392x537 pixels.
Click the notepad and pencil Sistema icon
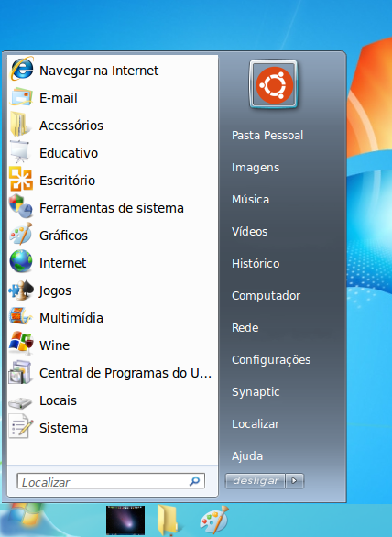click(x=21, y=426)
